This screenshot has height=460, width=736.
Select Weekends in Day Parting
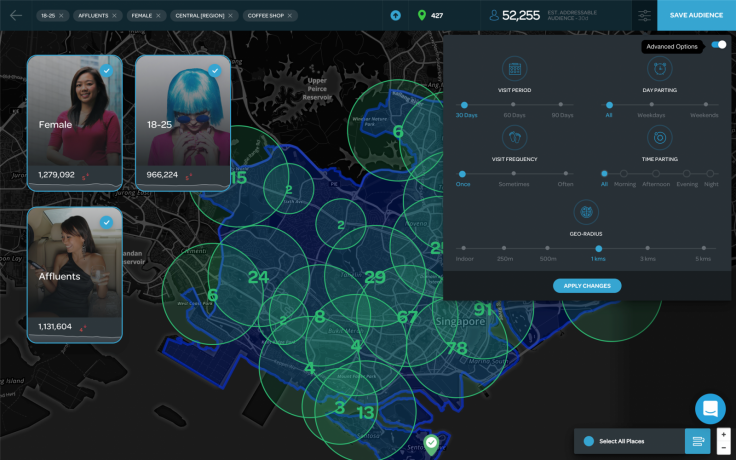pyautogui.click(x=705, y=105)
